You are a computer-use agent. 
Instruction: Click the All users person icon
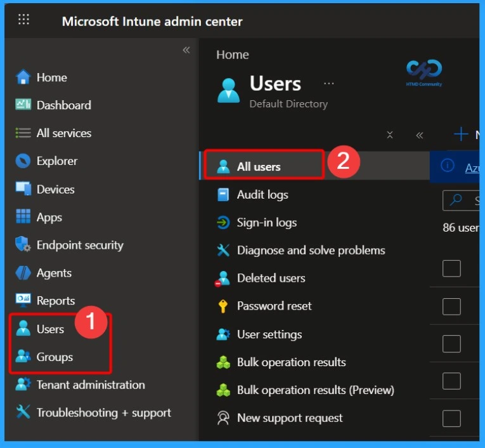point(223,166)
